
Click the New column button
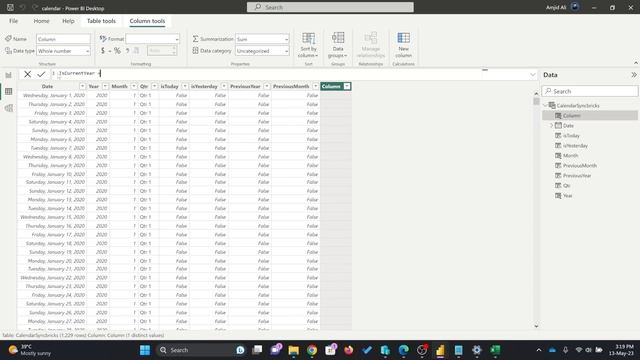click(403, 45)
